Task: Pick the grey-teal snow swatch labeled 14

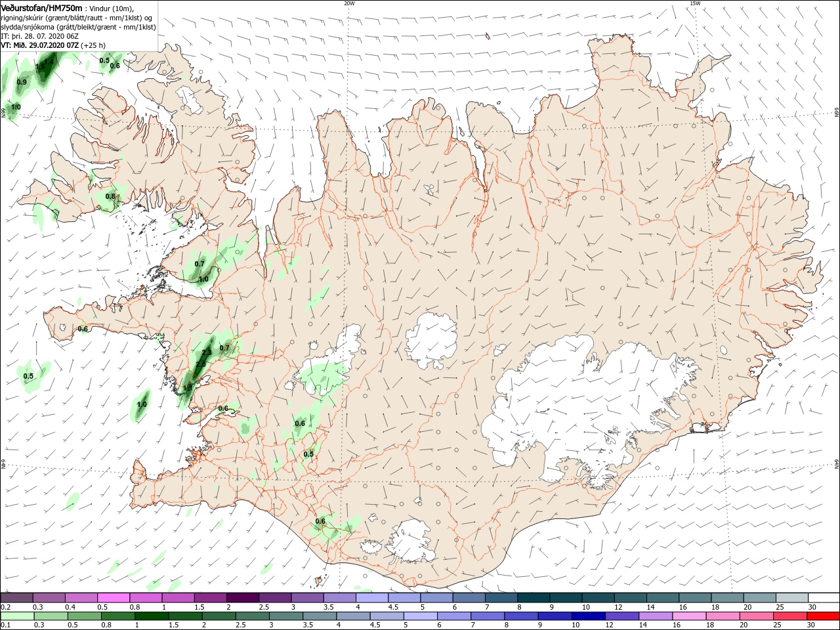Action: pos(662,598)
